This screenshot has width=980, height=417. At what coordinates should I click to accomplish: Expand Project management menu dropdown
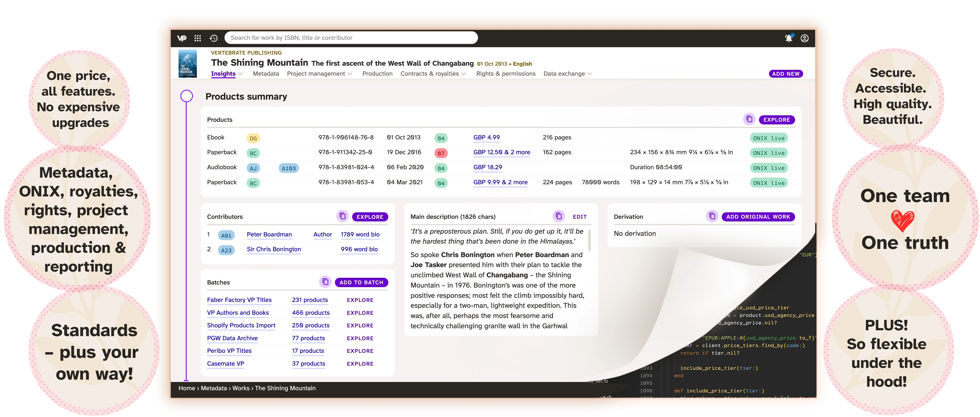point(350,74)
